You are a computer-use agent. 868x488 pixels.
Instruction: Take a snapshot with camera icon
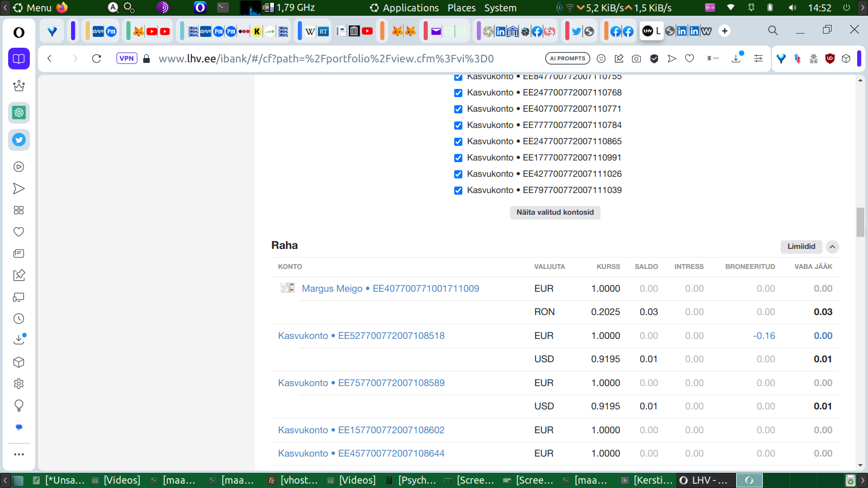(x=636, y=59)
